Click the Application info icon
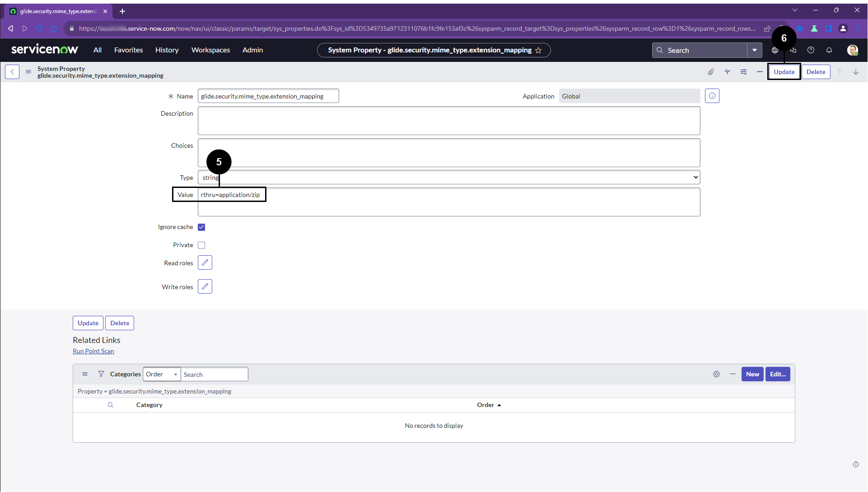This screenshot has height=492, width=868. click(x=712, y=96)
